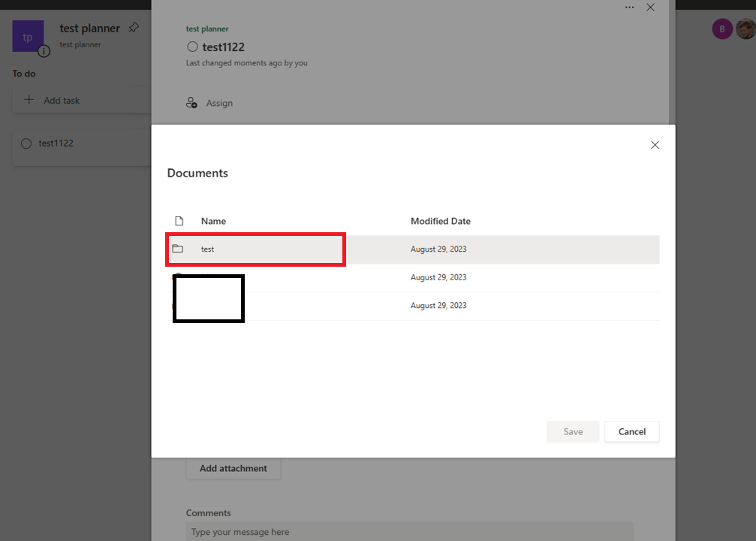756x541 pixels.
Task: Click the test1122 title in the task details
Action: [x=223, y=47]
